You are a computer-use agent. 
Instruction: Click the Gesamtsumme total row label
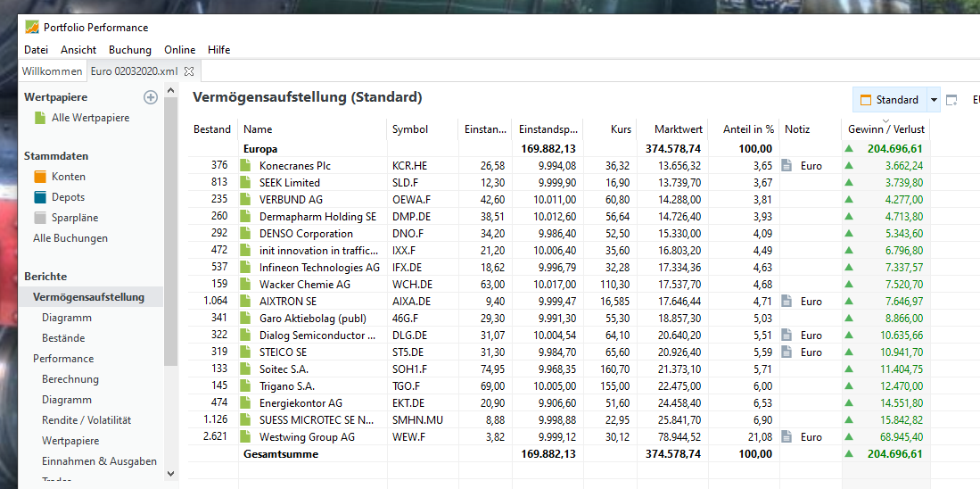click(x=281, y=454)
